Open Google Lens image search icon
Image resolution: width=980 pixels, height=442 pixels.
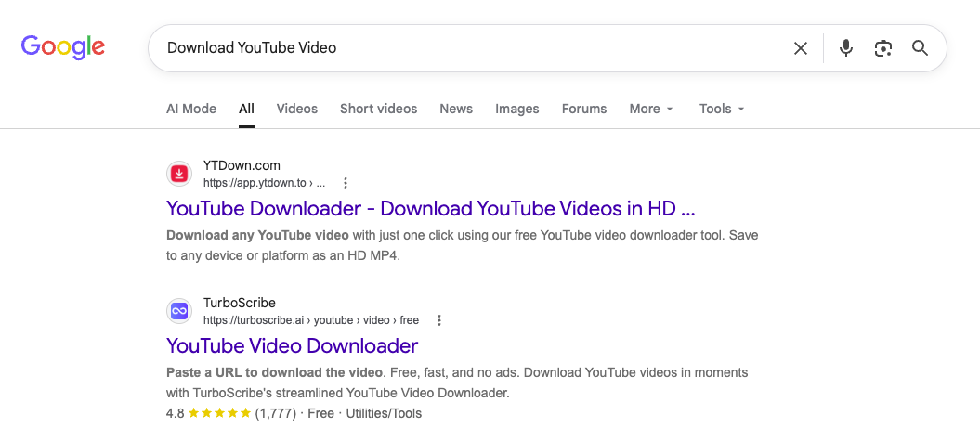point(882,48)
